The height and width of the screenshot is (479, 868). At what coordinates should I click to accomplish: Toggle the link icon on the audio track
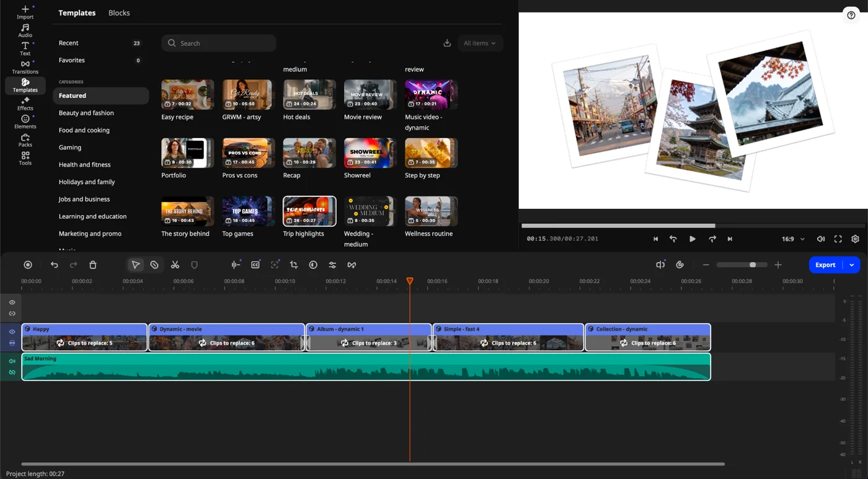tap(12, 372)
